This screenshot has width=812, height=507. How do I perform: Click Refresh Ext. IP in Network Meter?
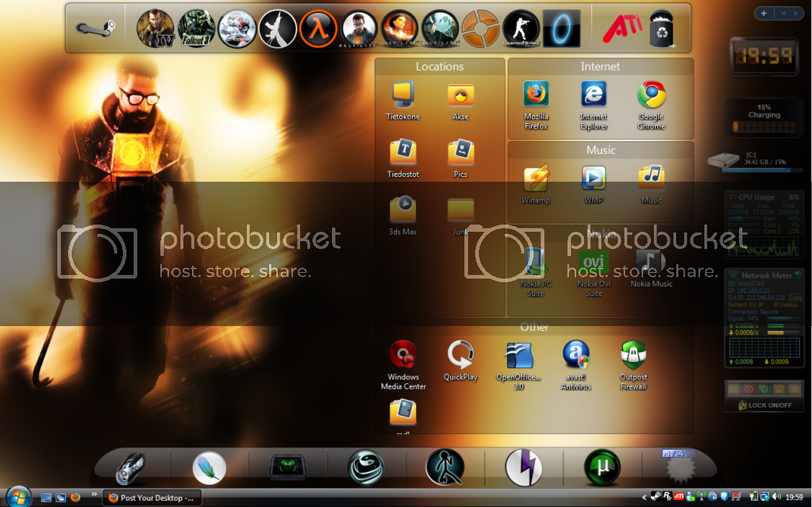tap(746, 305)
